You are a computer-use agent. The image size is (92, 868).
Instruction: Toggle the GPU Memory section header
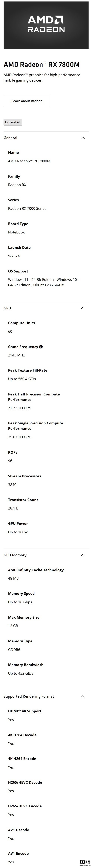click(x=46, y=555)
